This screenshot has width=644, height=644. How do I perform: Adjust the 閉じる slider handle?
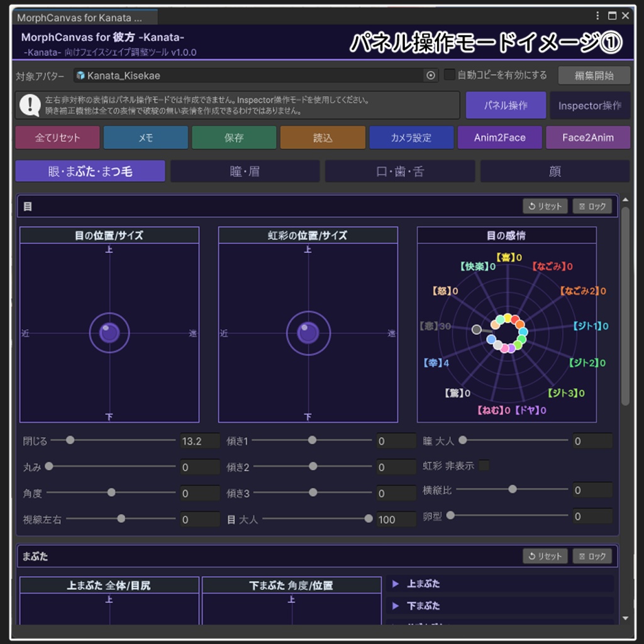coord(71,441)
